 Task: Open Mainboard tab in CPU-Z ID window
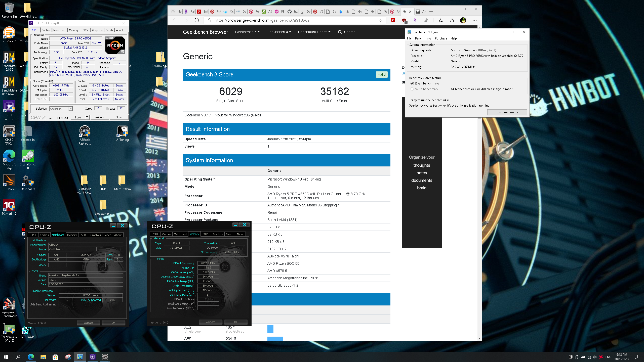click(60, 30)
